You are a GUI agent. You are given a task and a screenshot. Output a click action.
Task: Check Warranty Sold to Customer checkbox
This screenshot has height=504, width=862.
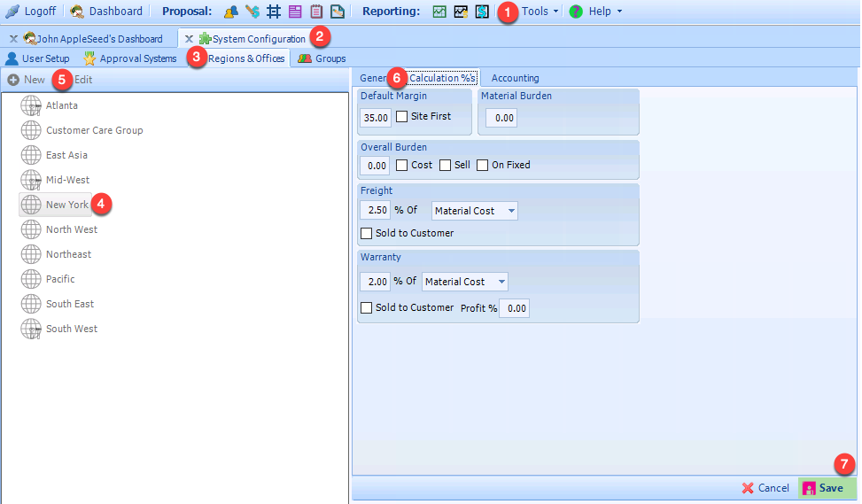pyautogui.click(x=366, y=307)
